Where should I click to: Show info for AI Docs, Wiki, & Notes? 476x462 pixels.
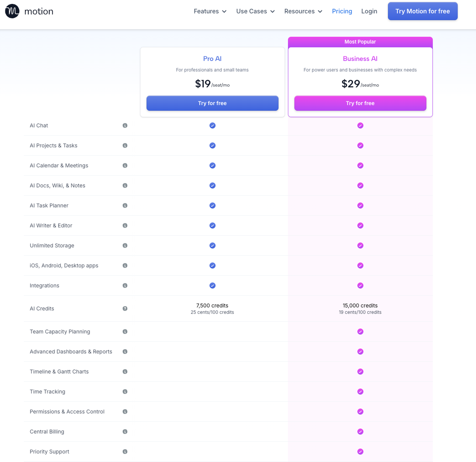(x=125, y=185)
